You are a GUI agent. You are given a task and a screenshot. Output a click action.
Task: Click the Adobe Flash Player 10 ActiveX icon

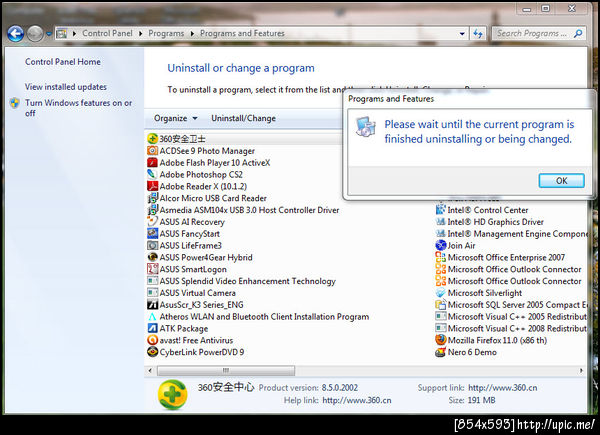(153, 162)
